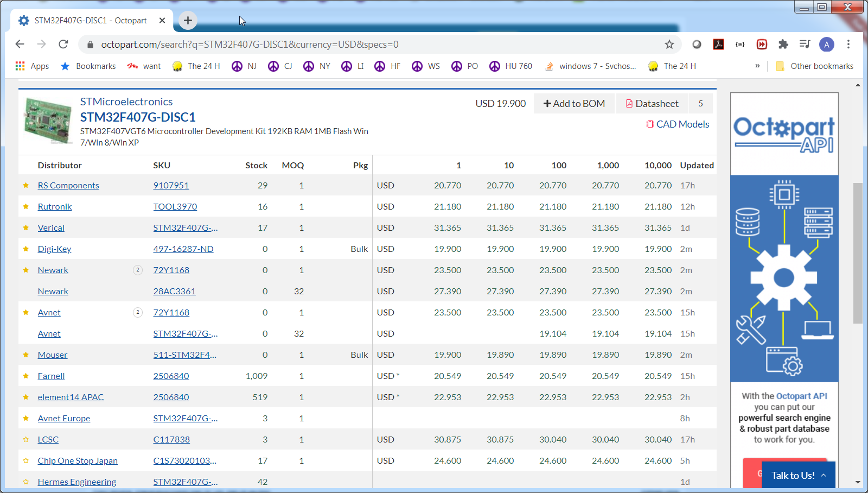Open LCSC SKU C117838
868x493 pixels.
[x=171, y=440]
